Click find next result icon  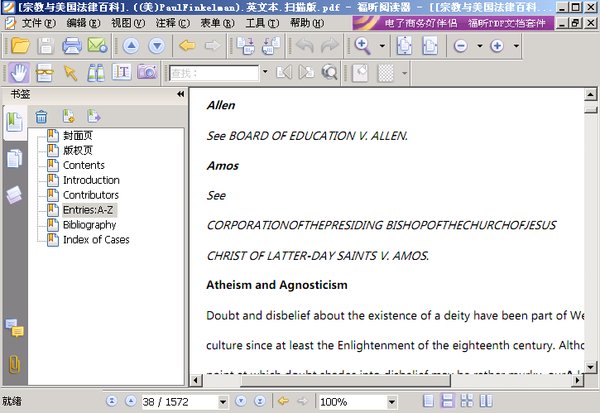tap(306, 72)
